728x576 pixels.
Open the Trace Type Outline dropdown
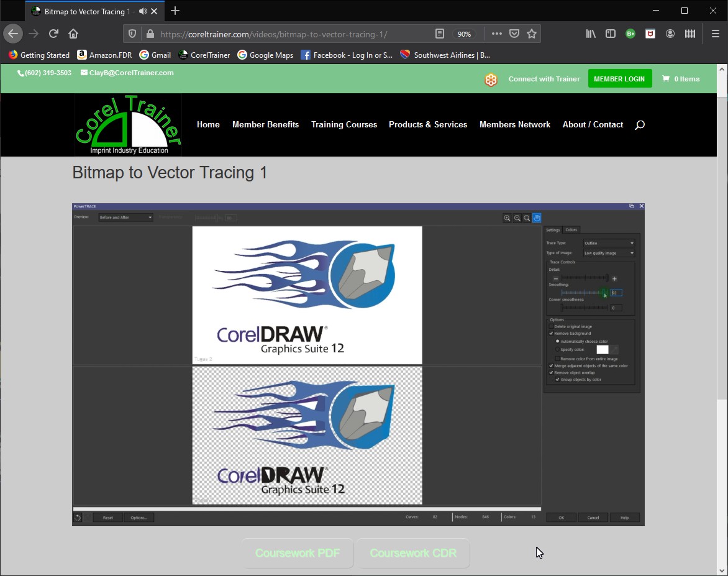click(x=609, y=243)
